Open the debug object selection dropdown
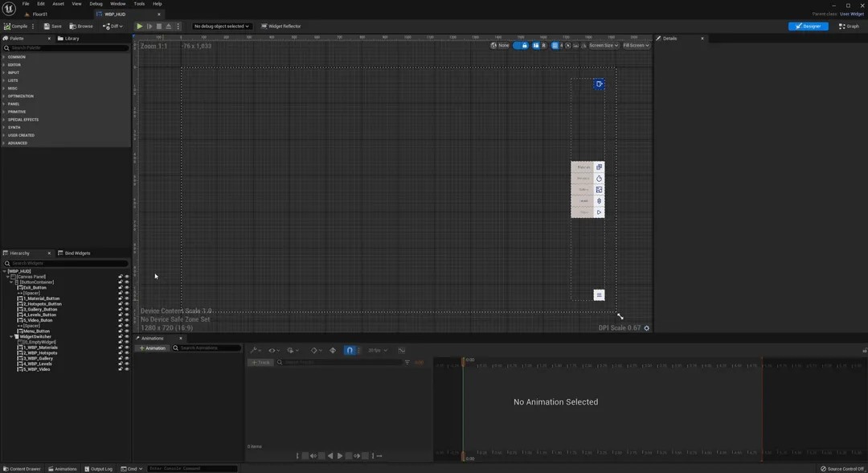The height and width of the screenshot is (473, 868). pyautogui.click(x=222, y=27)
